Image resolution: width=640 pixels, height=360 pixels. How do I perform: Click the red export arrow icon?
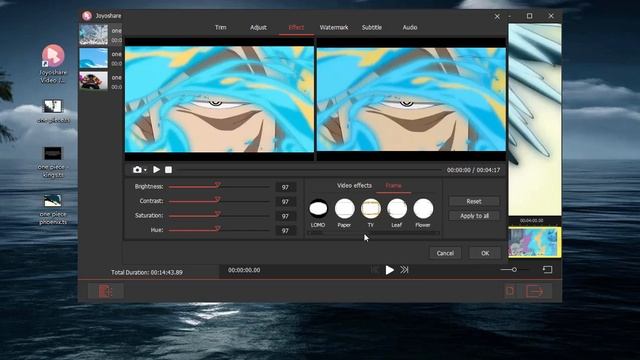click(x=534, y=291)
